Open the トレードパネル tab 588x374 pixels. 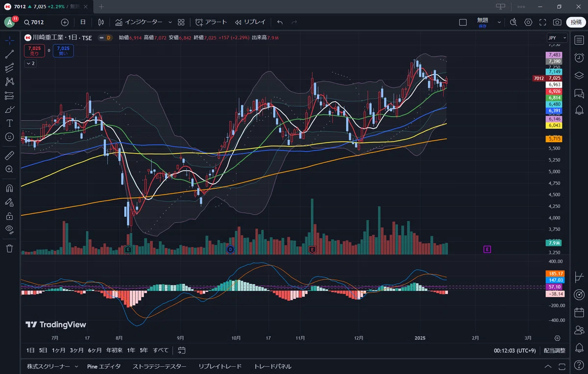click(x=272, y=366)
